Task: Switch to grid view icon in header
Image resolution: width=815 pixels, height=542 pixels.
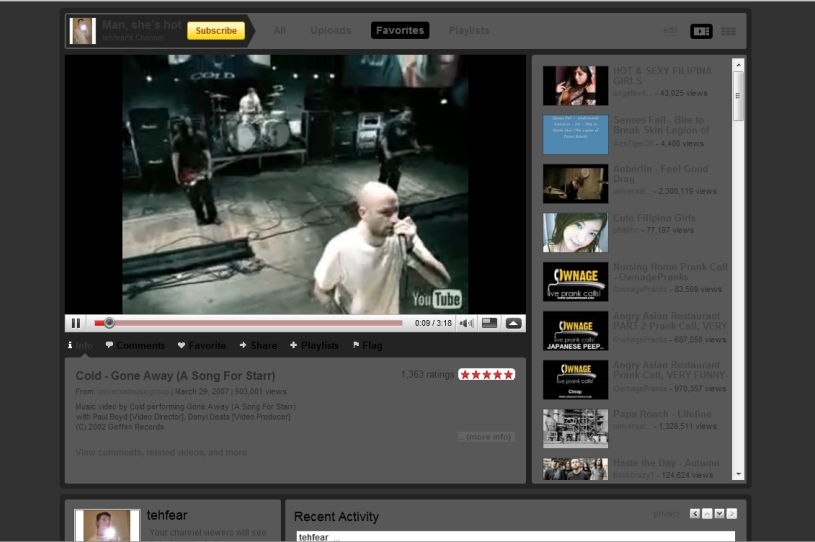Action: [729, 31]
